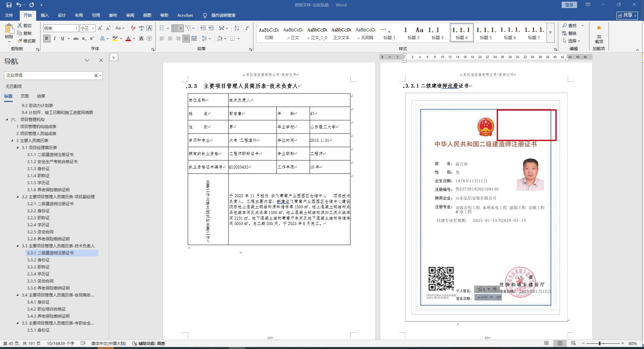Switch to Web Layout view in status bar

[x=573, y=343]
